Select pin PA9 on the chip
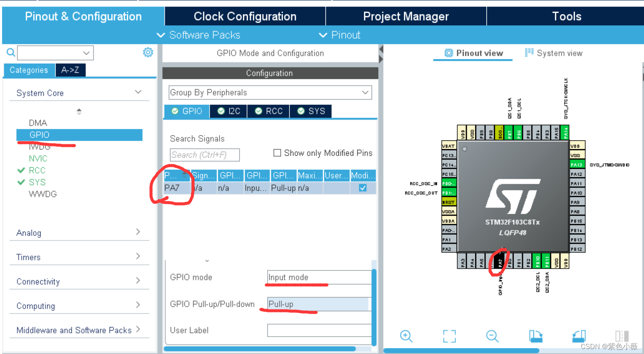The image size is (644, 354). point(577,202)
